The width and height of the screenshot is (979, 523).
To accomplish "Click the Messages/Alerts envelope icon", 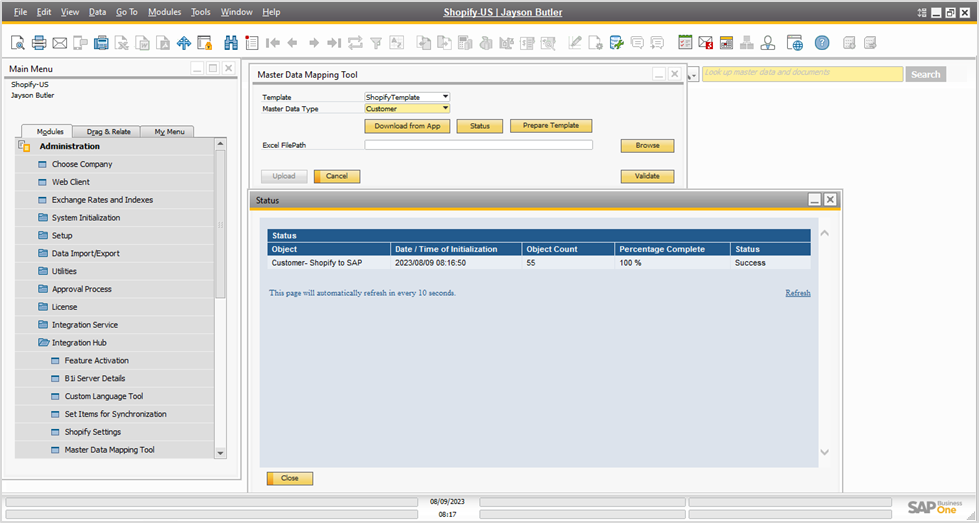I will point(706,43).
